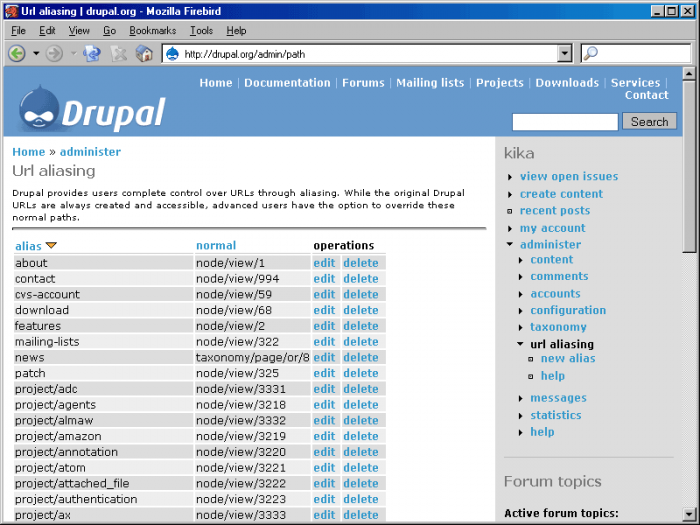The height and width of the screenshot is (525, 700).
Task: Collapse the url aliasing submenu triangle
Action: coord(520,344)
